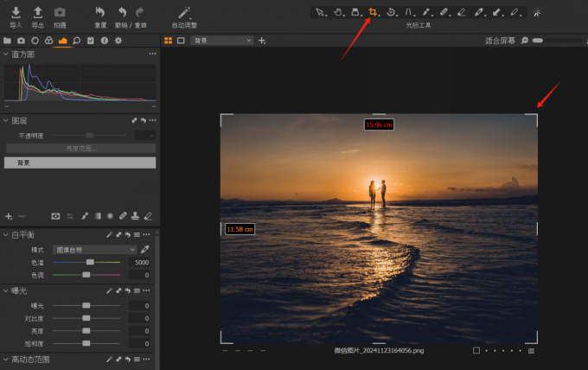Open the 模式 图像自带 dropdown
The height and width of the screenshot is (370, 588).
94,250
